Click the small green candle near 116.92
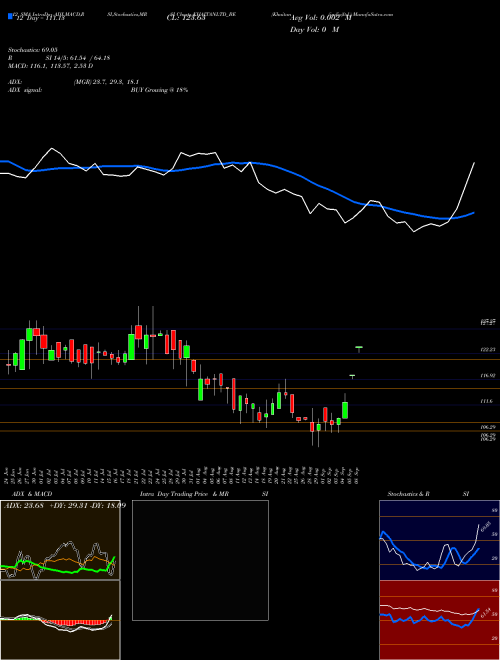The image size is (500, 660). point(352,376)
